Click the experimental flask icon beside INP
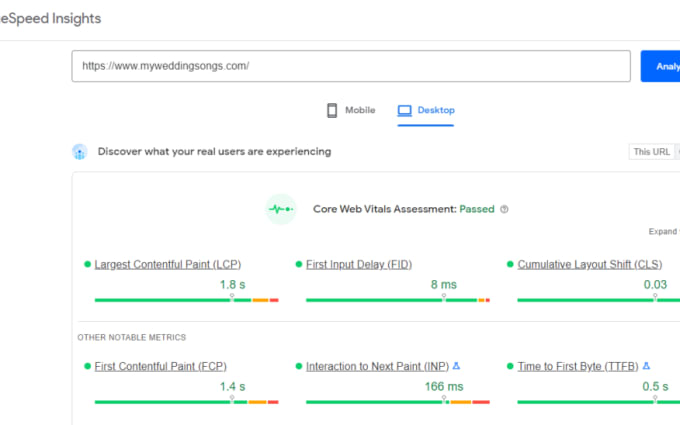The width and height of the screenshot is (680, 425). 456,366
